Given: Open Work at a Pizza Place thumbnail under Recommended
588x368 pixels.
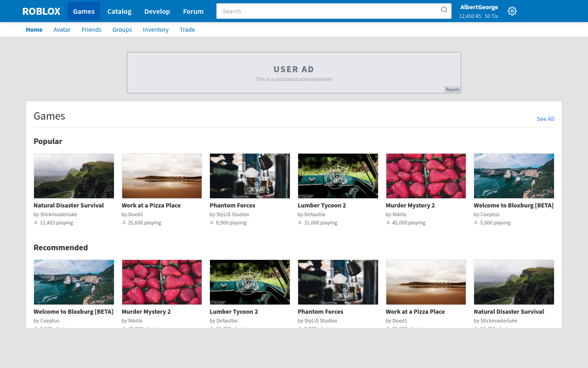Looking at the screenshot, I should (x=426, y=282).
